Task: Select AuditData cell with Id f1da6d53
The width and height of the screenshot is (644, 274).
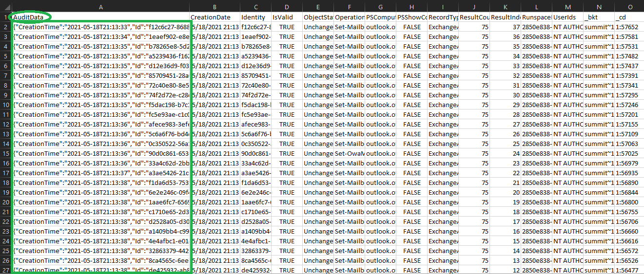Action: (x=100, y=183)
